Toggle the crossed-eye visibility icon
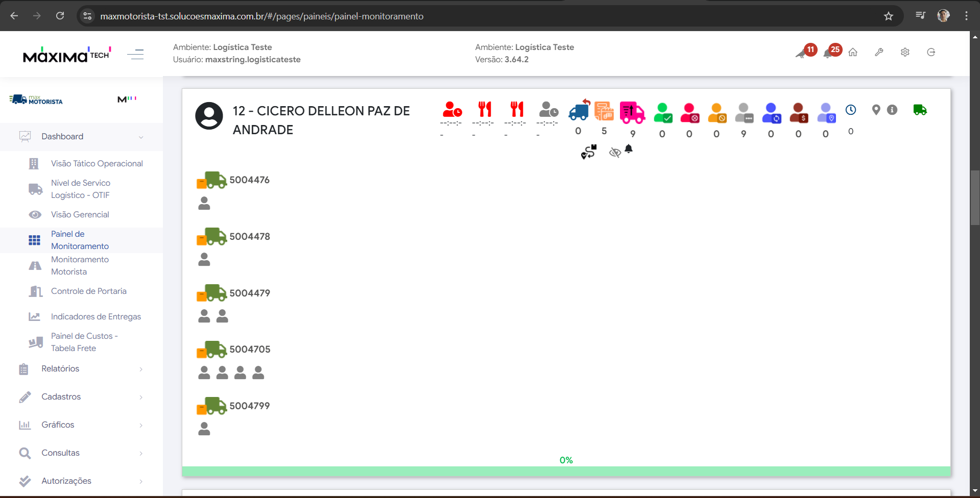The width and height of the screenshot is (980, 498). [x=615, y=152]
